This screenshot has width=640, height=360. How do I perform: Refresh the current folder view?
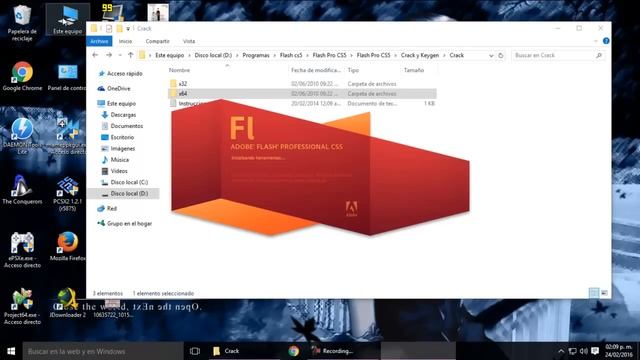[501, 56]
